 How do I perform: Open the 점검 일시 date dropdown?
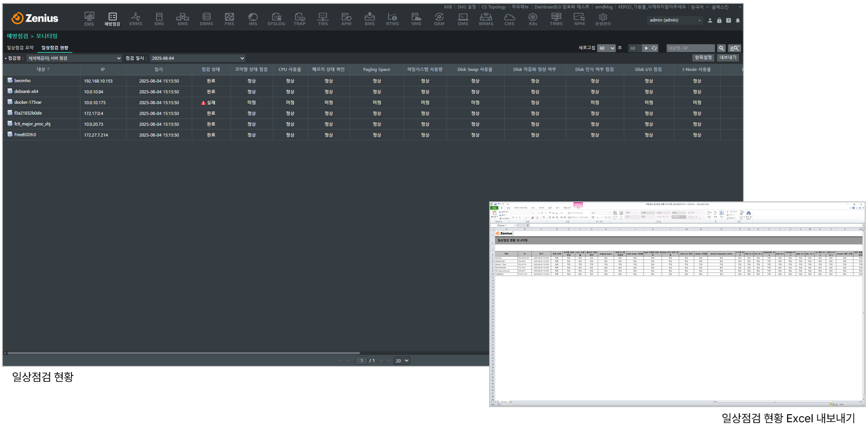pyautogui.click(x=197, y=58)
